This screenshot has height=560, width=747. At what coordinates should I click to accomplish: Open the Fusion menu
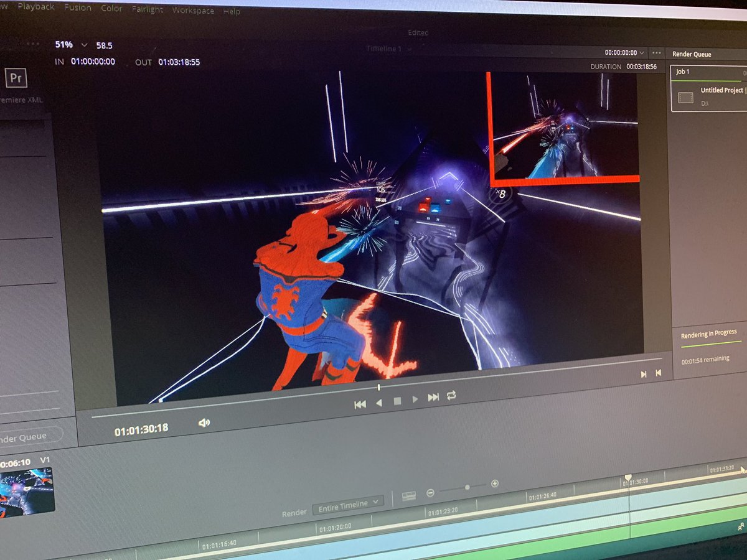[x=78, y=8]
